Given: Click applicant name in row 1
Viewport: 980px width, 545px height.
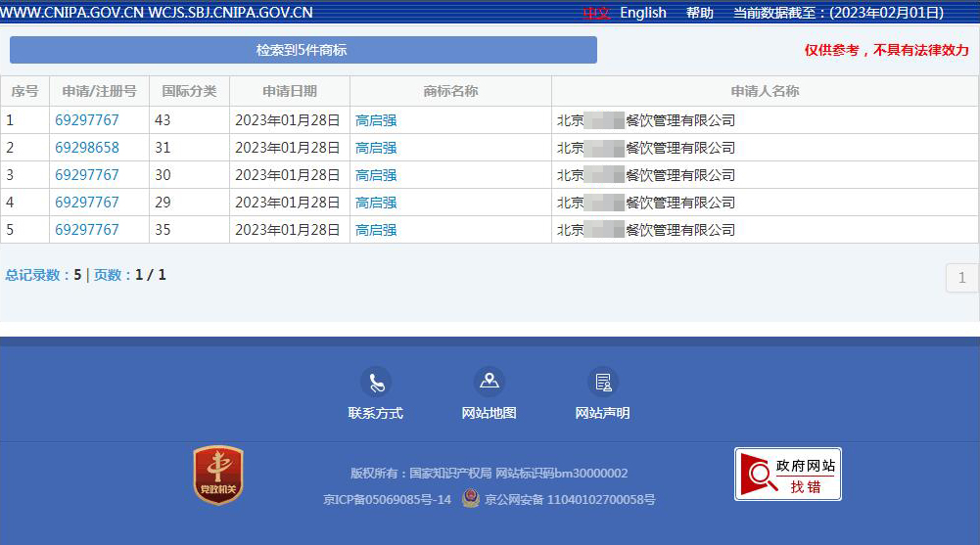Looking at the screenshot, I should tap(645, 120).
